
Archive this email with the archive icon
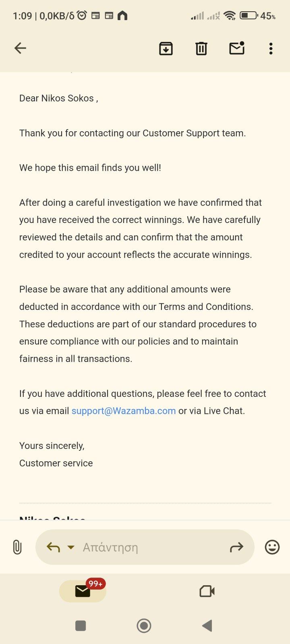166,48
